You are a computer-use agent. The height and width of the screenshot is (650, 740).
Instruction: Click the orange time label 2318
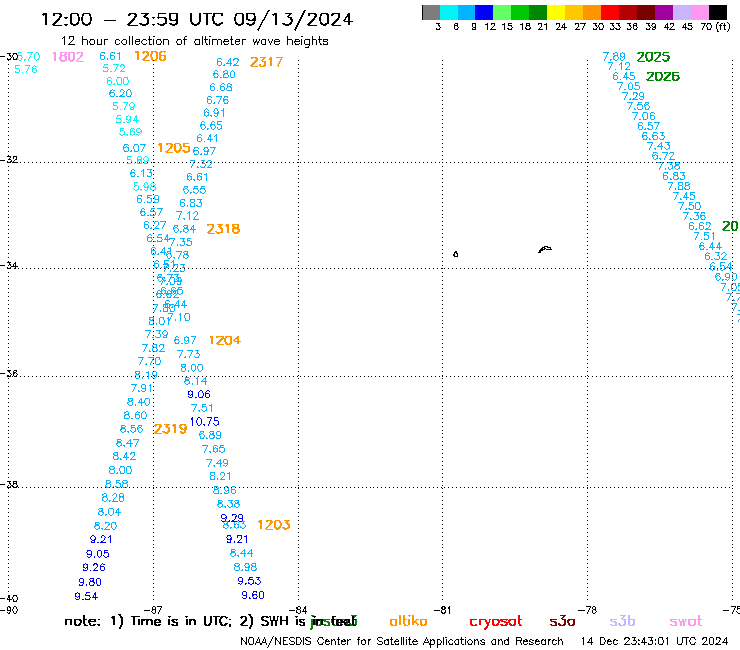pos(223,229)
